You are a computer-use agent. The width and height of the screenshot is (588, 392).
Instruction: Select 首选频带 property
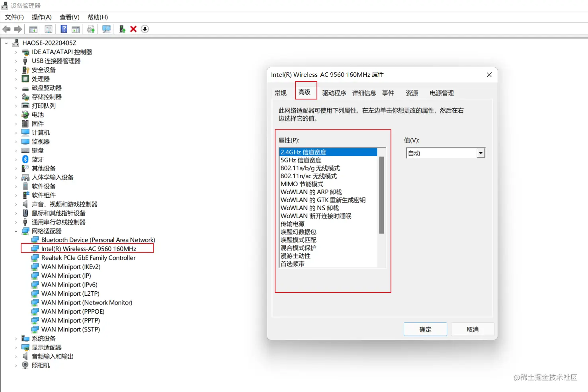pyautogui.click(x=328, y=263)
